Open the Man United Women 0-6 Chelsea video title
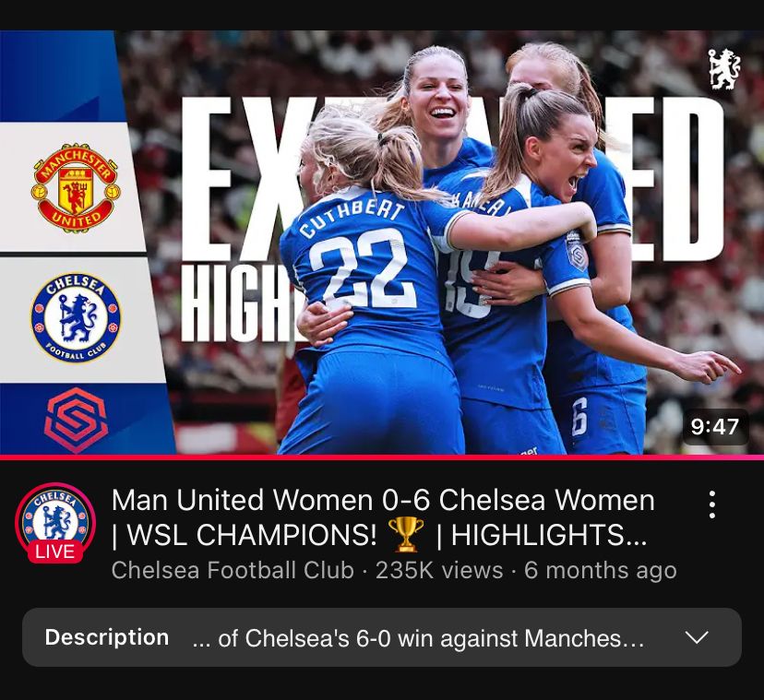 pos(383,517)
